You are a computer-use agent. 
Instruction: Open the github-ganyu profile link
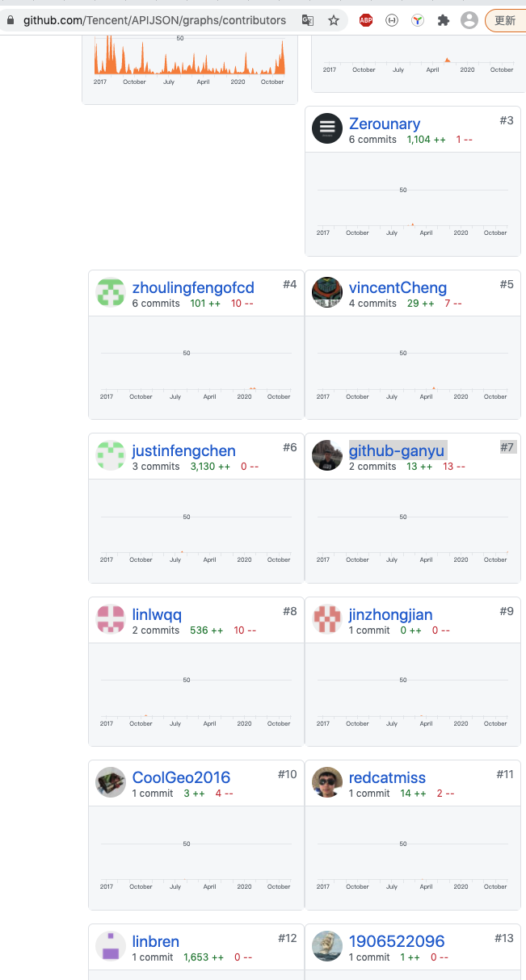point(397,450)
